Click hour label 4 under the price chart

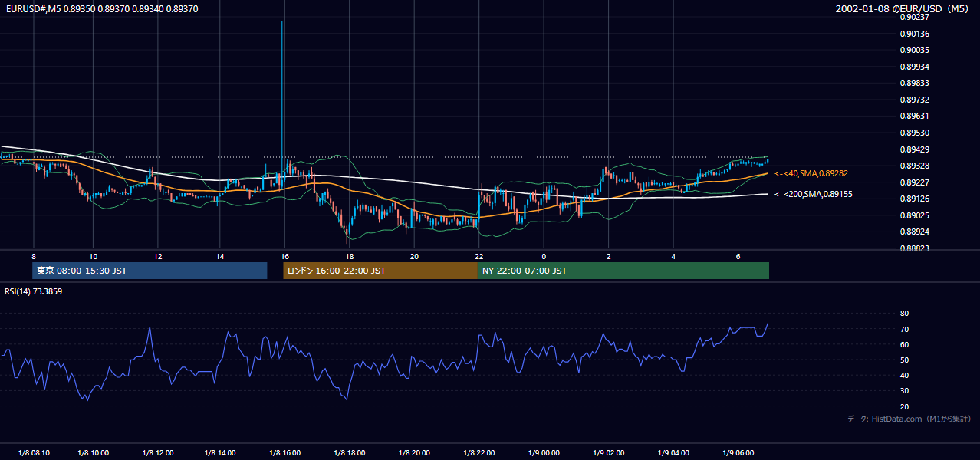(673, 256)
